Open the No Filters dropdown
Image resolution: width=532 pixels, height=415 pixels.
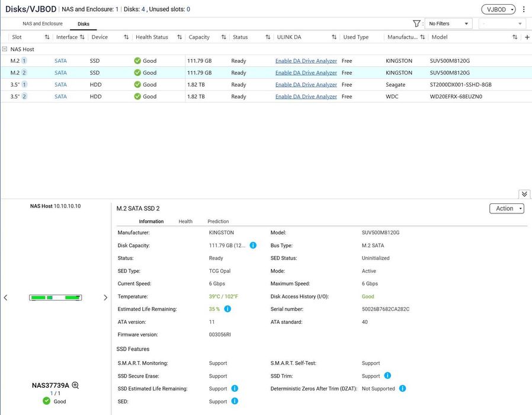(448, 24)
